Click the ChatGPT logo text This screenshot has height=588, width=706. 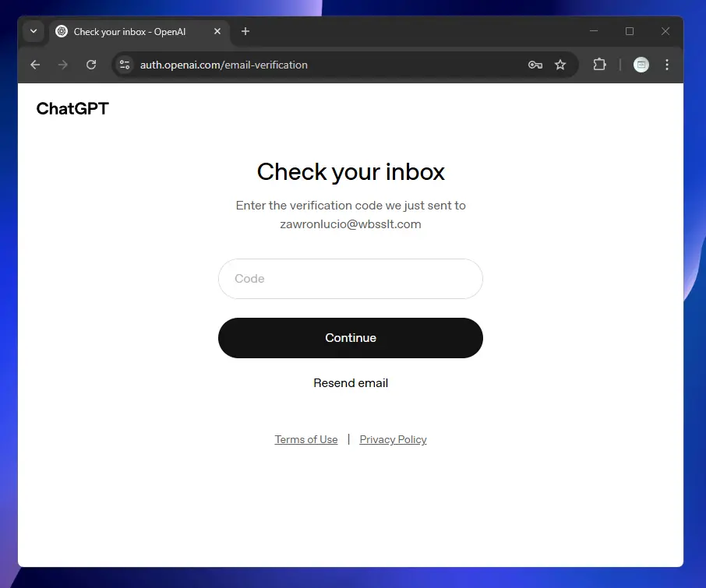tap(72, 108)
